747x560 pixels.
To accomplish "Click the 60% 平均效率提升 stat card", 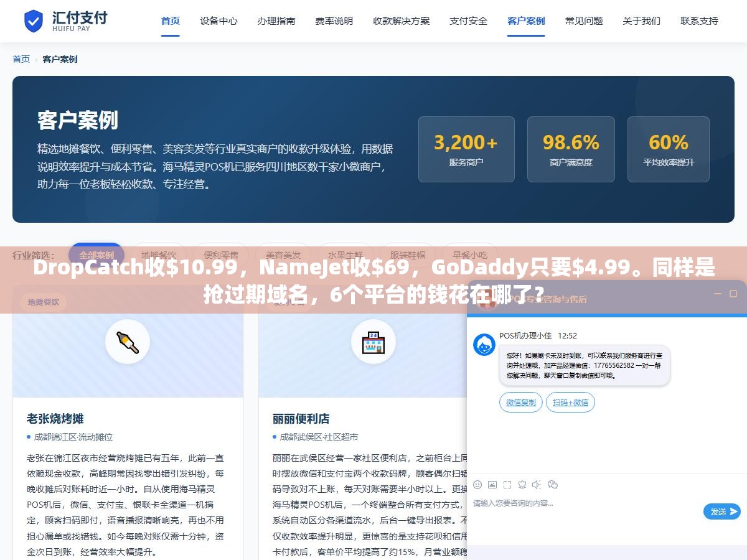I will (669, 149).
